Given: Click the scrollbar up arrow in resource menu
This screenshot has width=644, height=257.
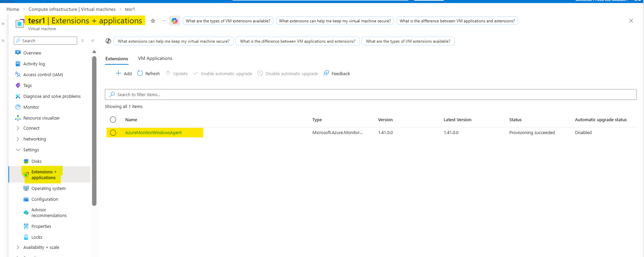Looking at the screenshot, I should [x=94, y=52].
